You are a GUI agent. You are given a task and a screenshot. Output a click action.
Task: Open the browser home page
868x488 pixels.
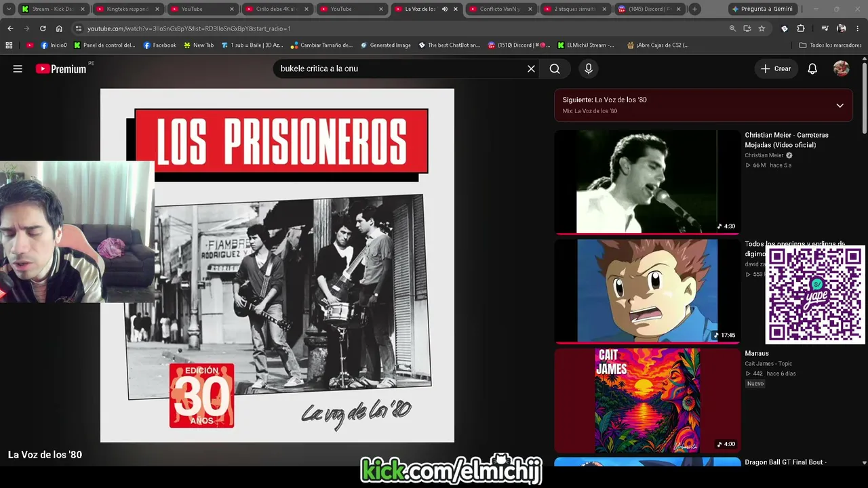click(59, 28)
